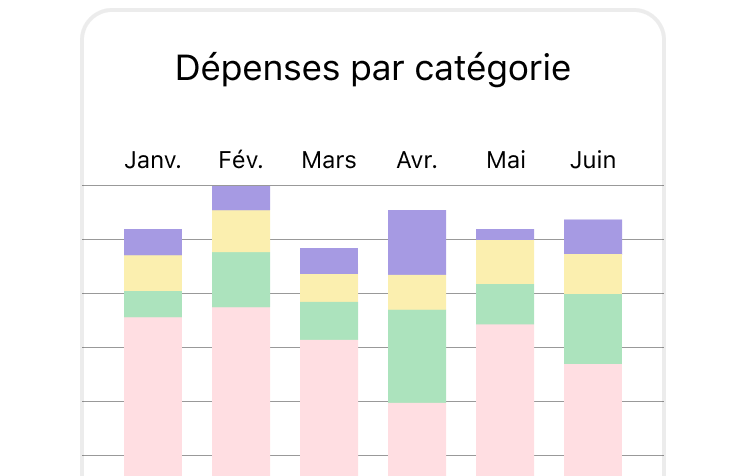
Task: Select the green segment of the Fév. bar
Action: [241, 279]
